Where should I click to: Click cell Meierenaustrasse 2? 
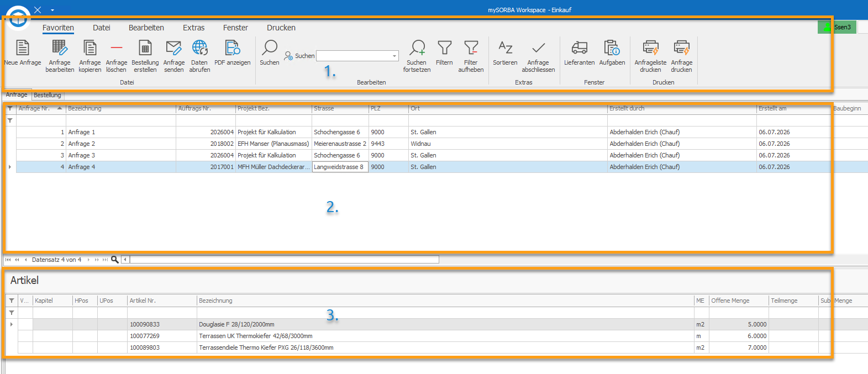pos(340,144)
